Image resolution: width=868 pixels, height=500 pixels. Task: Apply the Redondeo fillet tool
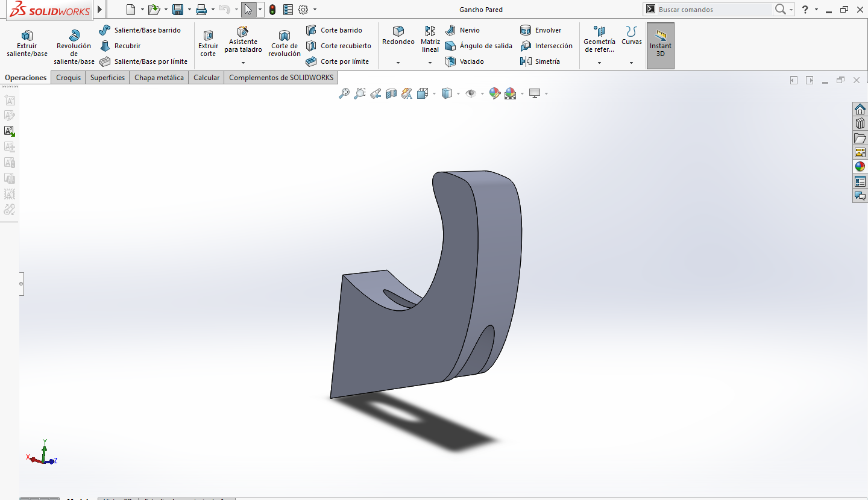coord(398,36)
